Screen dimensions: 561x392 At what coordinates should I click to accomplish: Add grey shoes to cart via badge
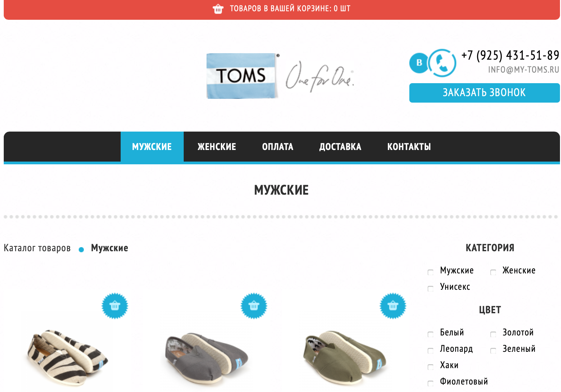(x=254, y=306)
